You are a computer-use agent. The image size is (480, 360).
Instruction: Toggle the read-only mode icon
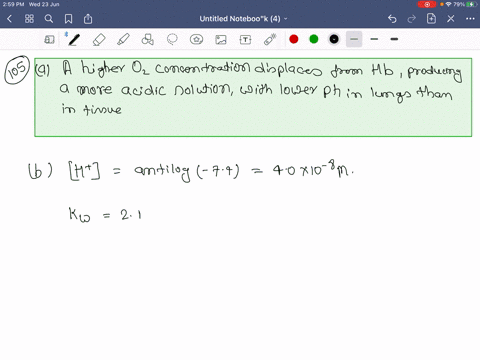[x=49, y=40]
